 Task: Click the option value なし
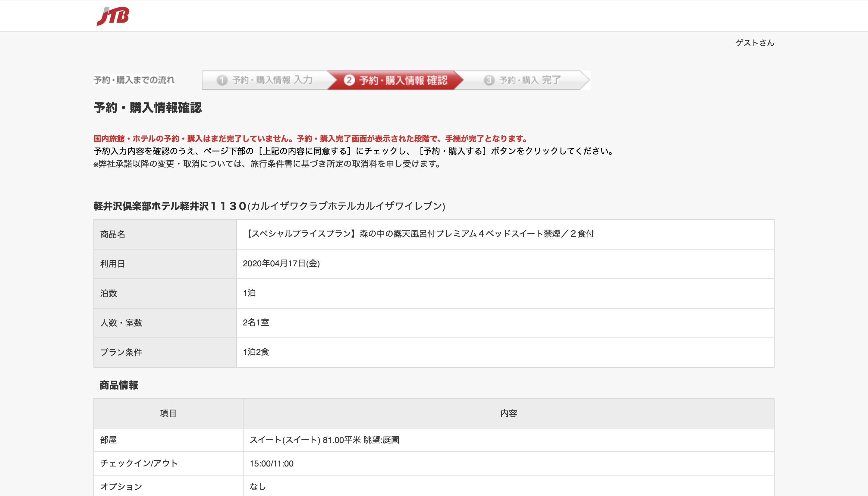pyautogui.click(x=258, y=487)
